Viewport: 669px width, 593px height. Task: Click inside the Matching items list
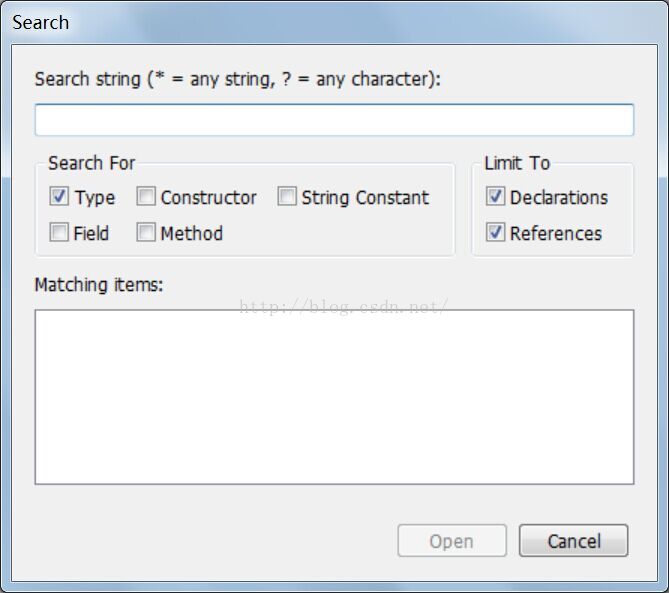tap(334, 397)
